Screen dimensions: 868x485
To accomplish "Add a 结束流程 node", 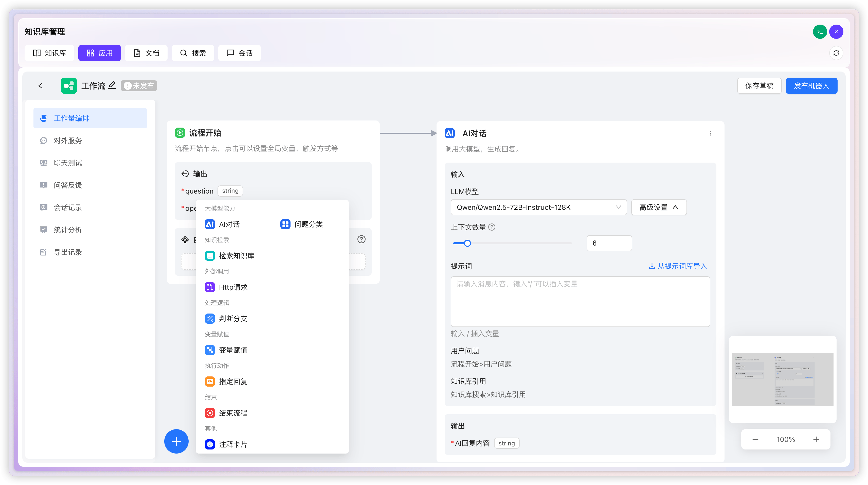I will [226, 413].
